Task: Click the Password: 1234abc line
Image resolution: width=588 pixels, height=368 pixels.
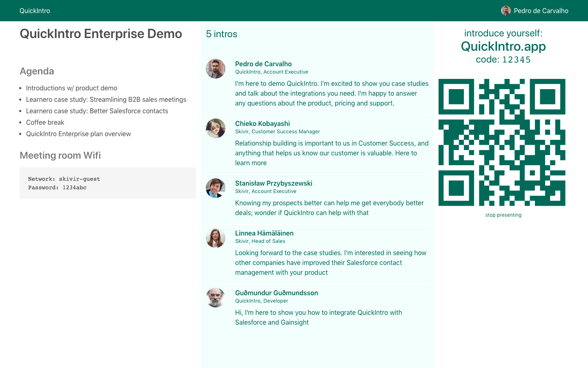Action: pyautogui.click(x=57, y=187)
